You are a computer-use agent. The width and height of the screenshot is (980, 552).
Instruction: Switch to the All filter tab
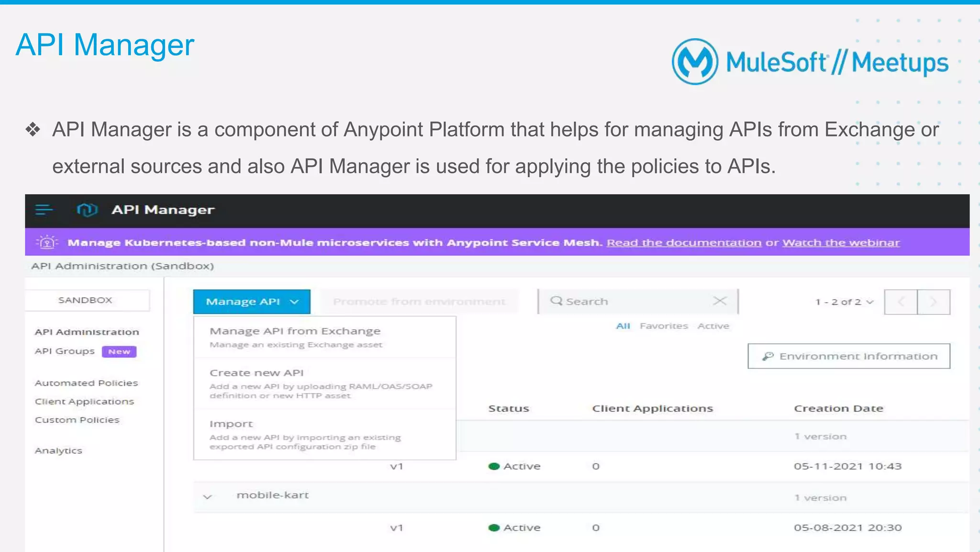(x=623, y=326)
